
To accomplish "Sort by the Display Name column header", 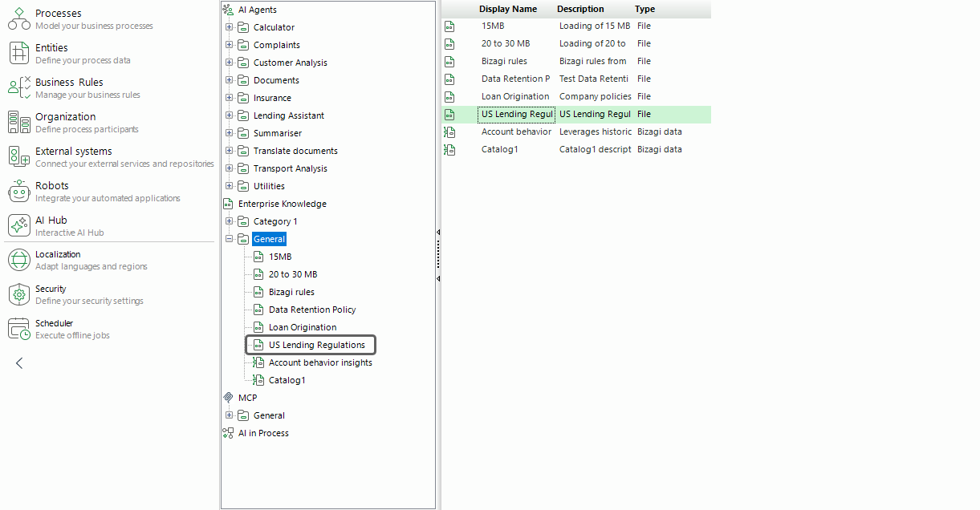I will pos(508,9).
